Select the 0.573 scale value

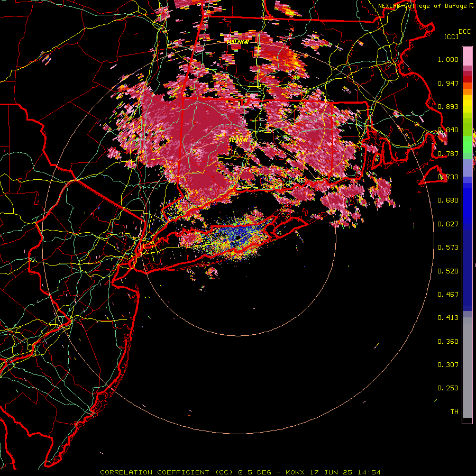[x=448, y=248]
